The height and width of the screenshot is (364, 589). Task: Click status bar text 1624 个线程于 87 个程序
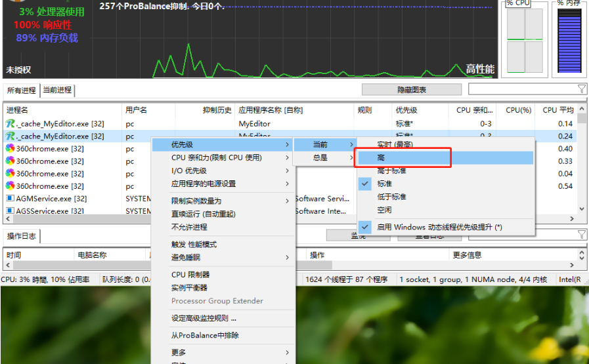click(x=346, y=279)
